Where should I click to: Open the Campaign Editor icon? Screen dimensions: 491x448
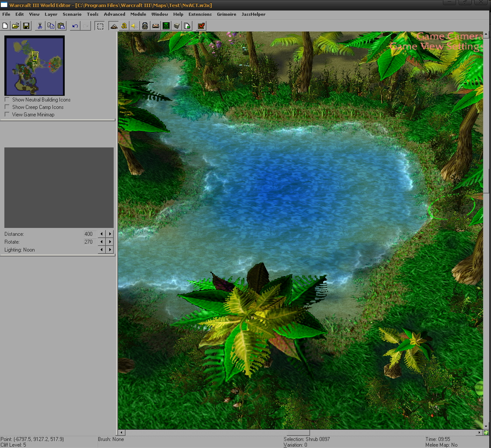coord(156,26)
